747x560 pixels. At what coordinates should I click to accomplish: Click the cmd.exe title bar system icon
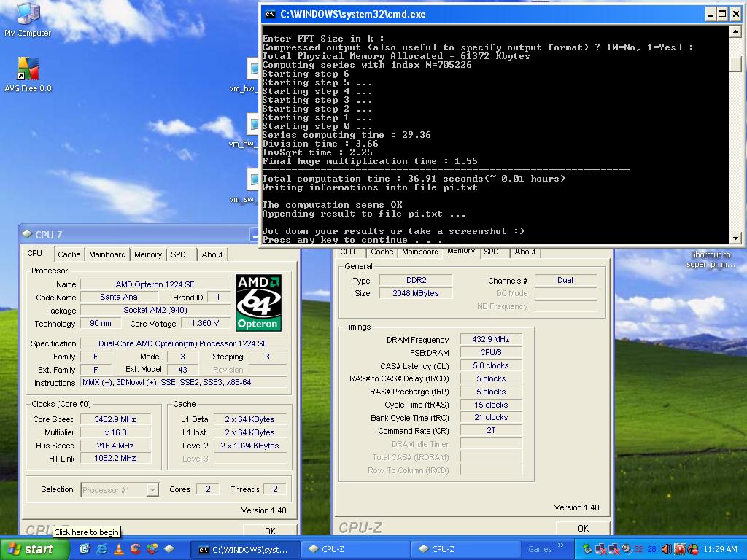pyautogui.click(x=270, y=14)
